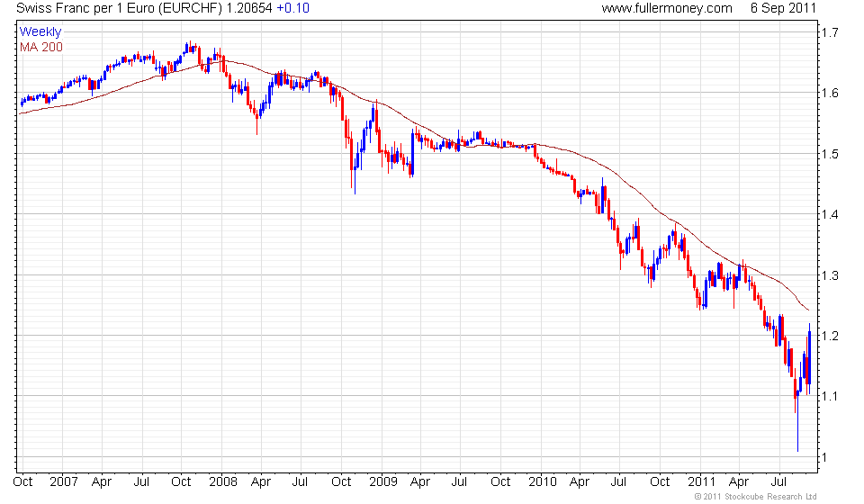Click the 1.7 price axis label
The height and width of the screenshot is (504, 864).
click(x=831, y=32)
